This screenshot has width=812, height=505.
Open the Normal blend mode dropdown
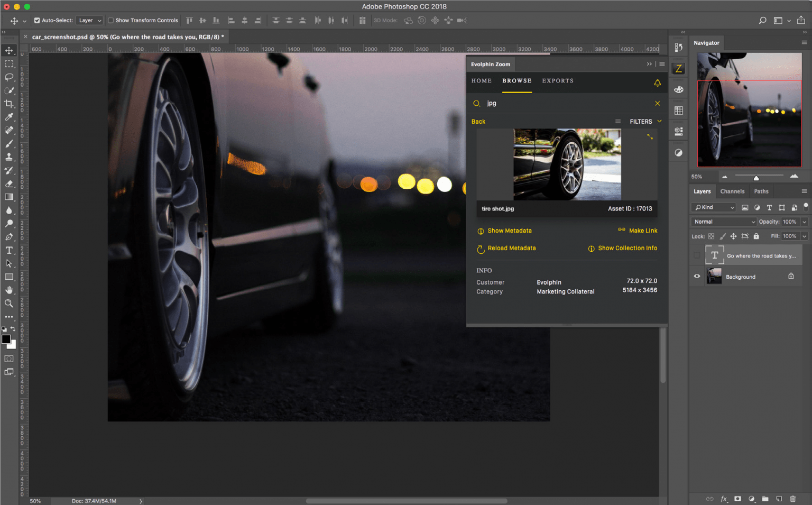point(724,222)
